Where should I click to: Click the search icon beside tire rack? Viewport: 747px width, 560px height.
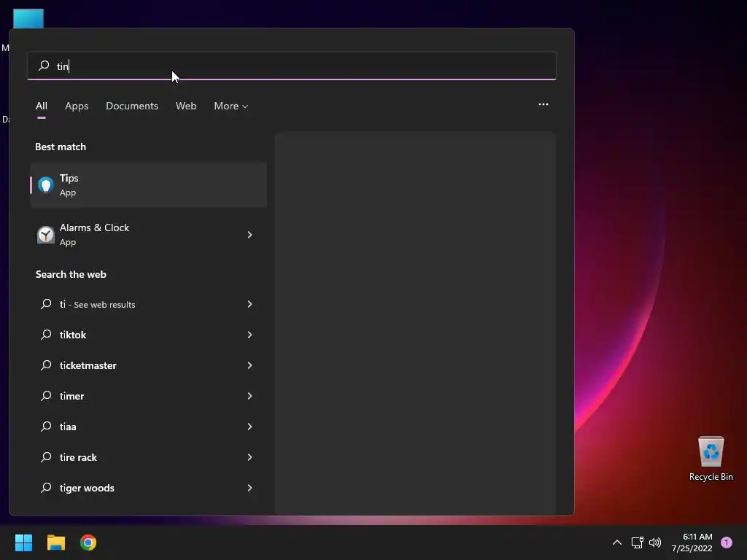pos(46,457)
